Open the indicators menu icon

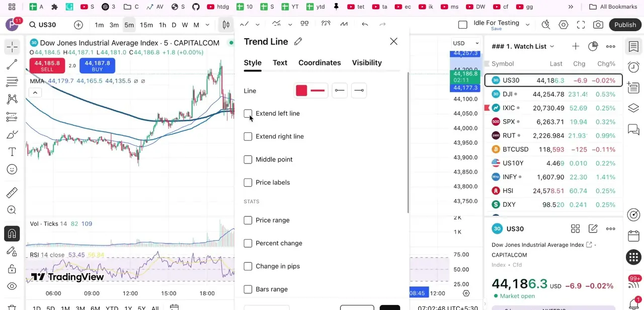point(276,25)
